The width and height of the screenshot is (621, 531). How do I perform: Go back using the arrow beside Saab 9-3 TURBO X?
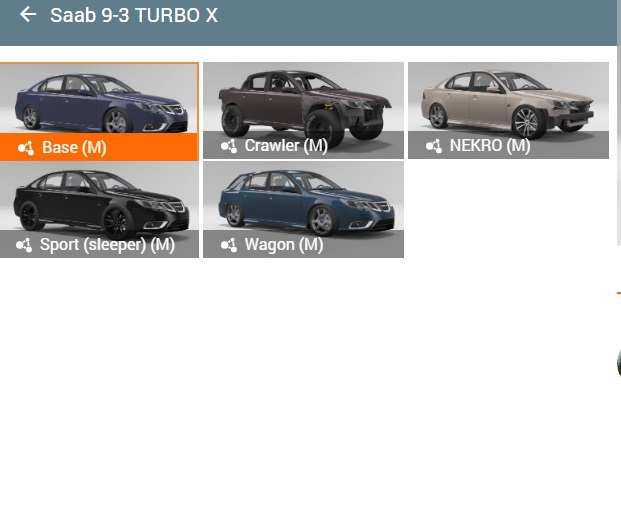pos(28,15)
